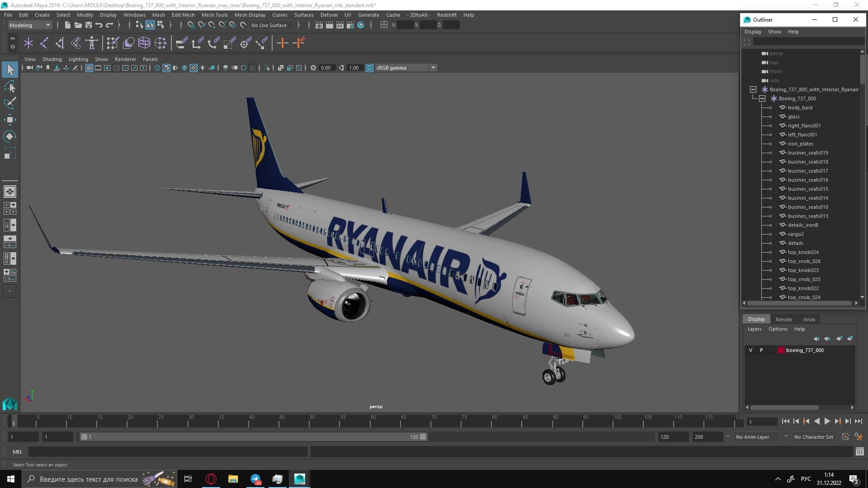
Task: Toggle Textured display in viewport
Action: [x=193, y=68]
